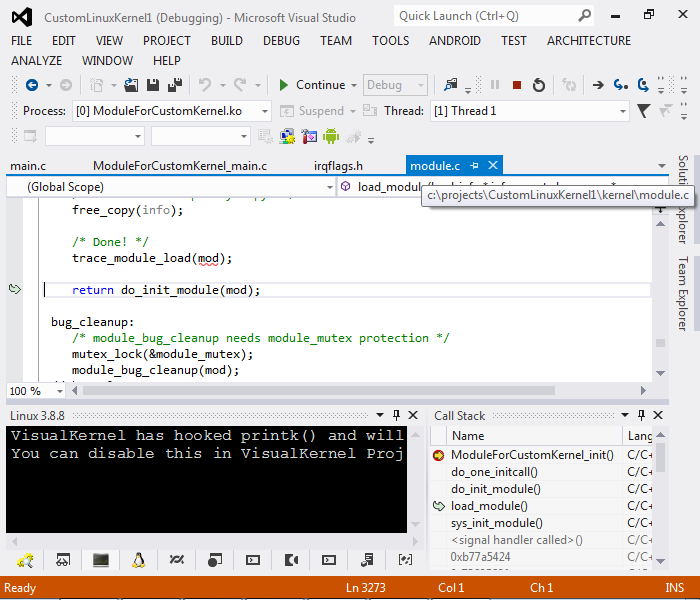Click the Step Over icon
The width and height of the screenshot is (700, 600).
[643, 85]
